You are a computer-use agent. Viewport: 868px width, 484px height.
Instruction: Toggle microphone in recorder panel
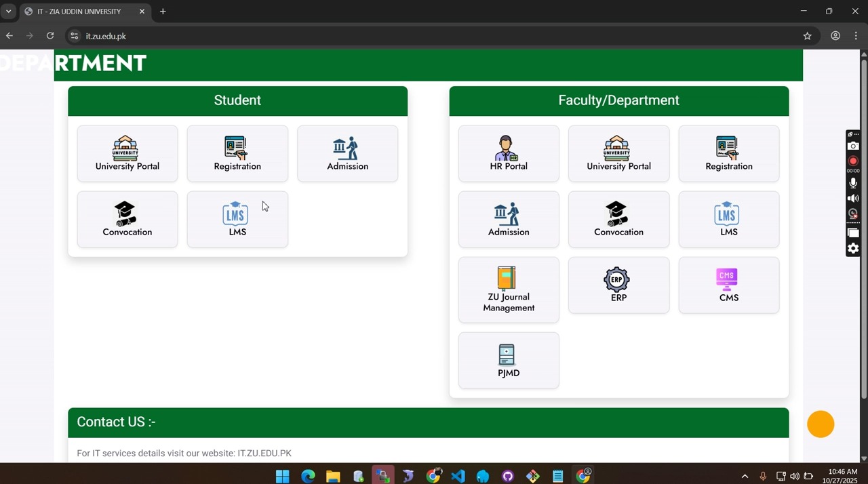pos(853,183)
